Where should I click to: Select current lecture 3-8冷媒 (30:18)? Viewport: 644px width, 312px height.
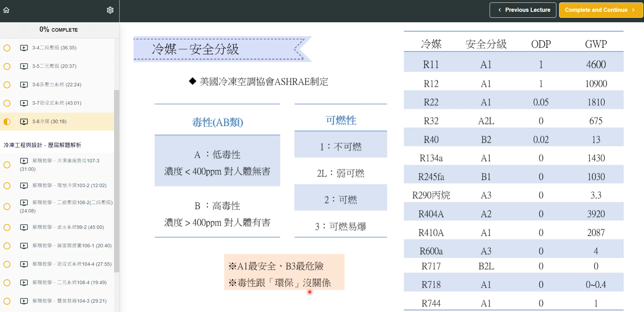[57, 121]
